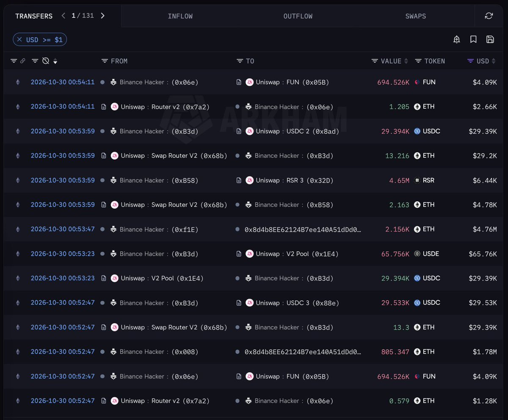Open timestamp link in the 1.205 ETH row
This screenshot has height=420, width=508.
pyautogui.click(x=63, y=107)
